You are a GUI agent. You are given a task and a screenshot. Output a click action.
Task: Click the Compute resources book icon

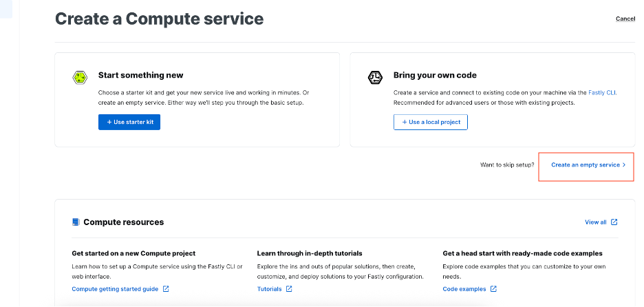tap(76, 222)
